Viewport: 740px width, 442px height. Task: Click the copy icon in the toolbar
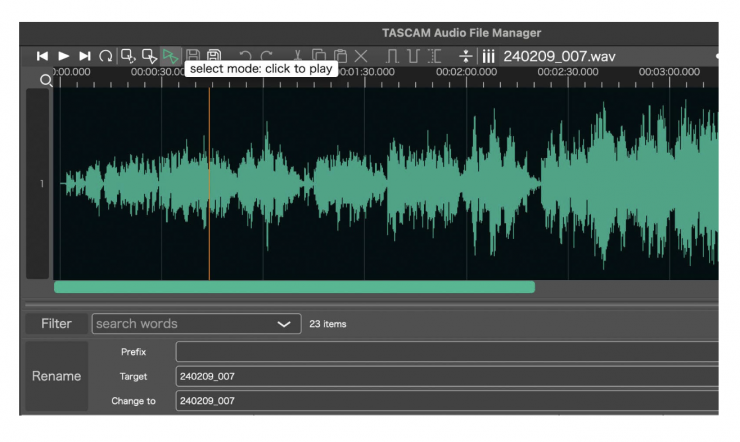(x=318, y=57)
